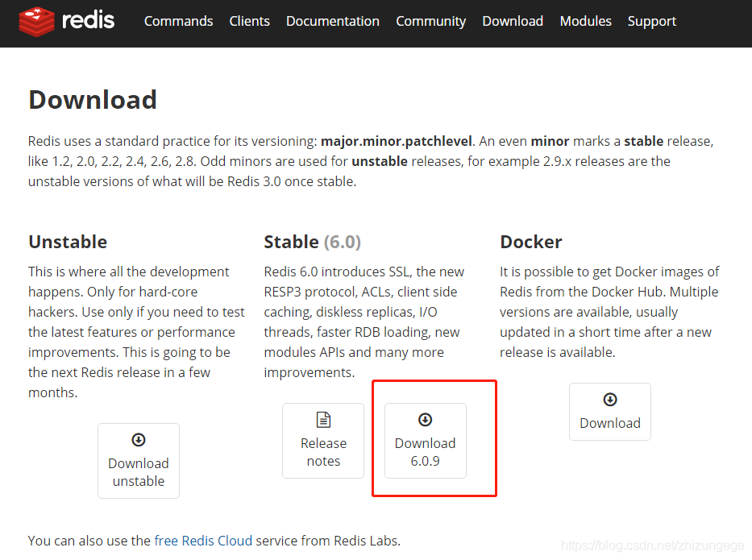Go to the Documentation page
Viewport: 752px width, 560px height.
pos(333,21)
